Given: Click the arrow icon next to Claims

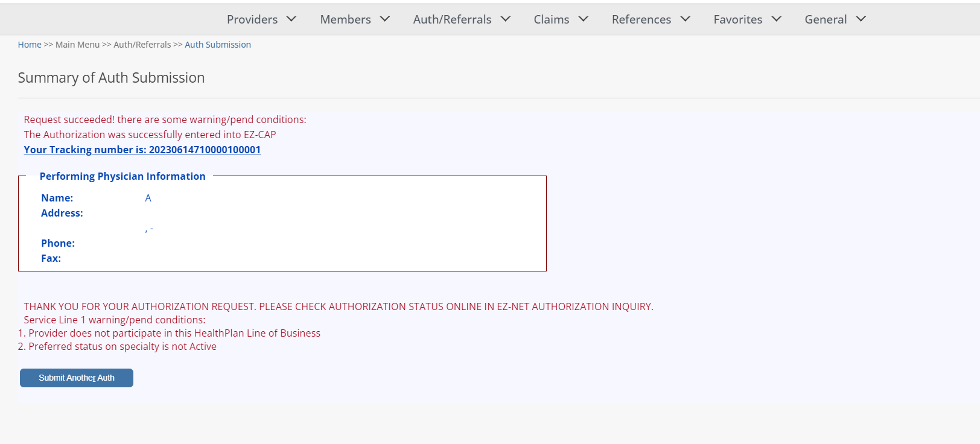Looking at the screenshot, I should pos(583,19).
